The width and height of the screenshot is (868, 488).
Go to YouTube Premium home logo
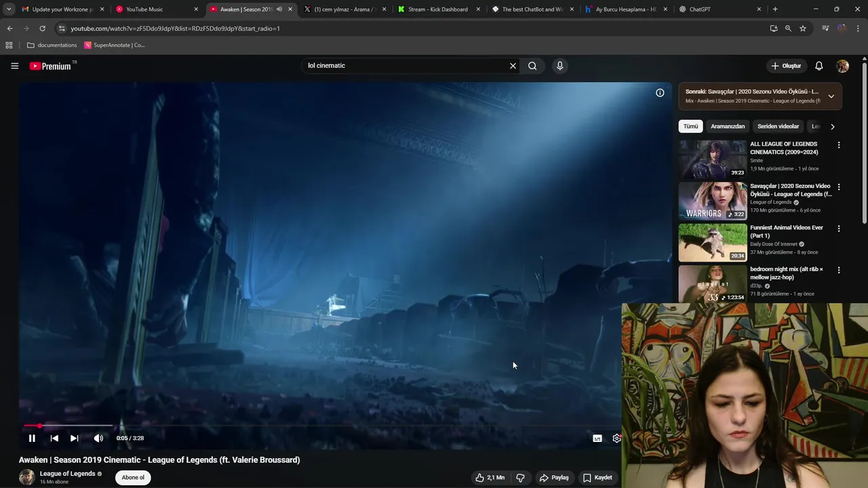(x=51, y=66)
